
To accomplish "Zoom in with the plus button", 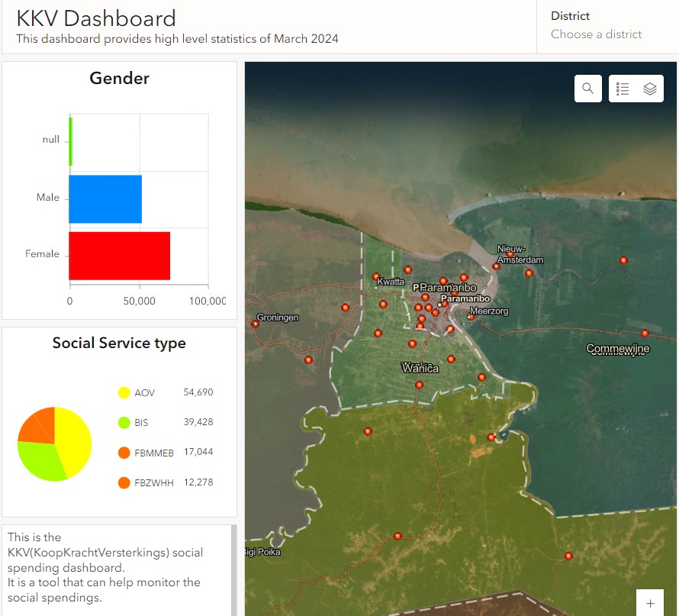I will 650,603.
